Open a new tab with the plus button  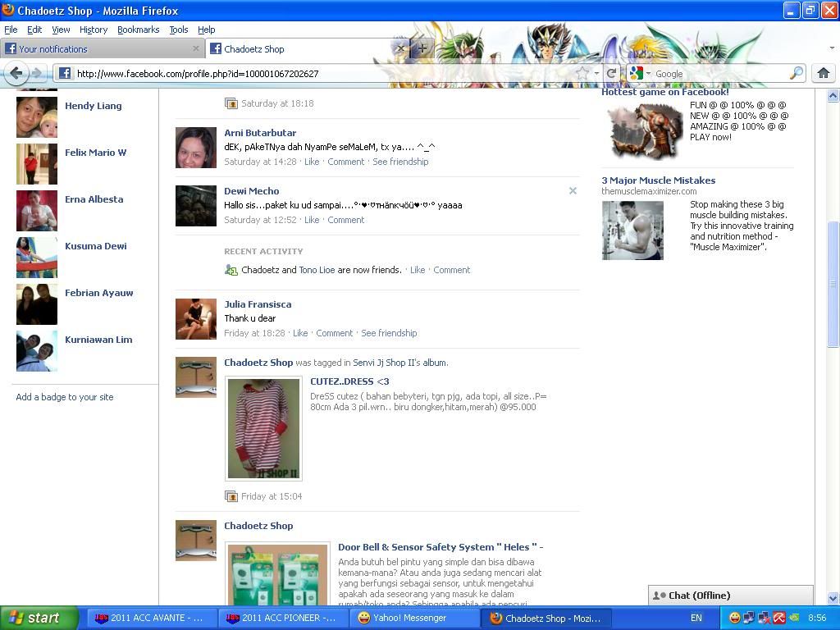click(x=422, y=48)
